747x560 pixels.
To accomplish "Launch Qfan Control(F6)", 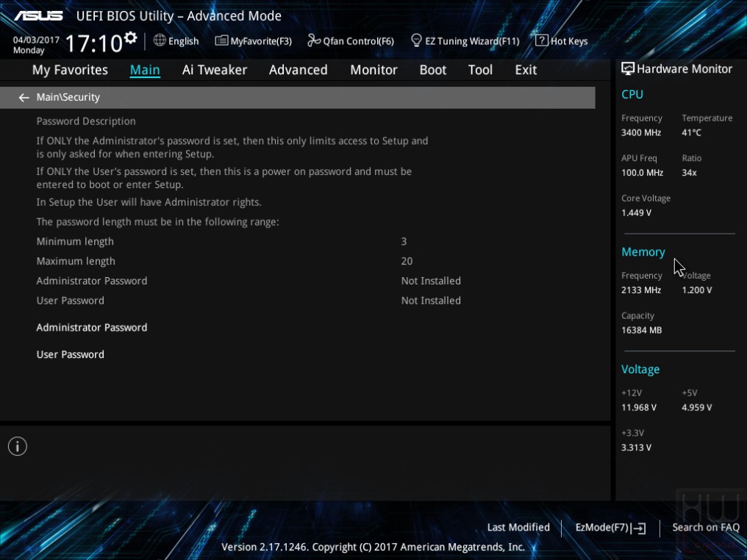I will (x=358, y=41).
